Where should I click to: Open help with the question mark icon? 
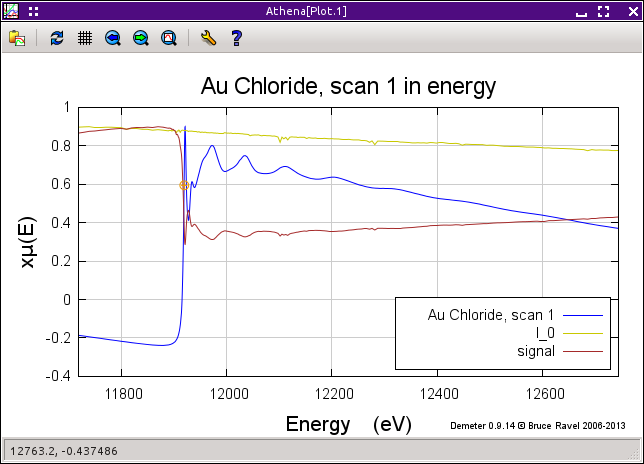click(236, 38)
